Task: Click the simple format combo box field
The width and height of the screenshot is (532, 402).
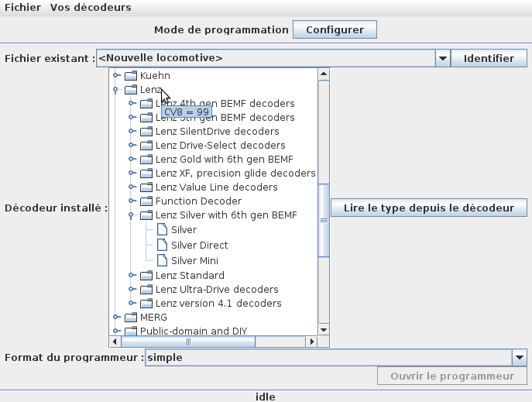Action: [328, 358]
